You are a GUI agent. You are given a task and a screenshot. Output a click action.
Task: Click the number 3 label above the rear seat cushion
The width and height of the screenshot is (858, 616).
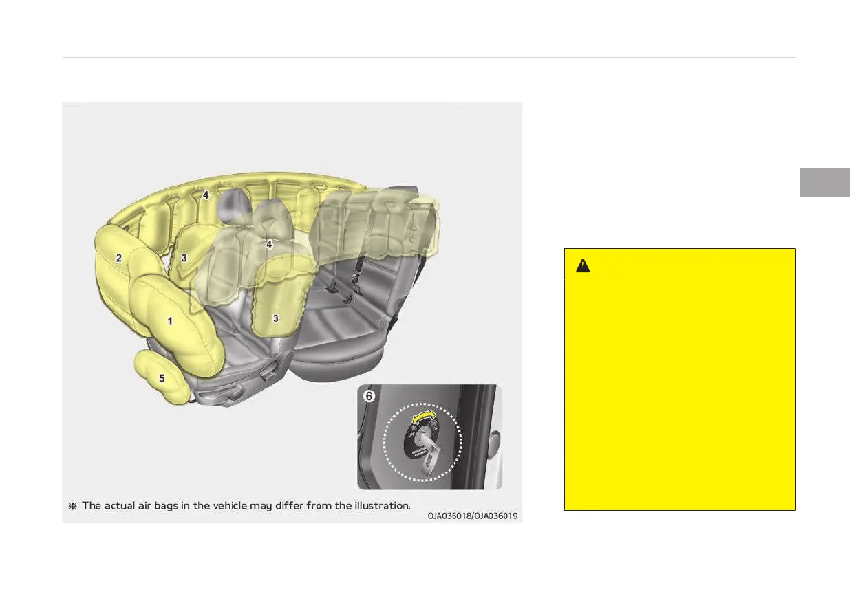point(275,318)
